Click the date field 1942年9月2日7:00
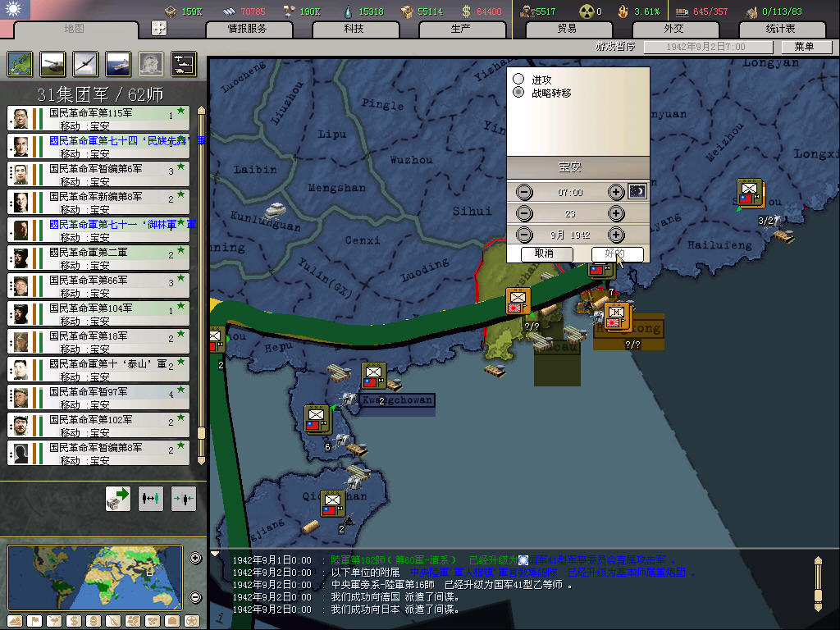 (708, 47)
